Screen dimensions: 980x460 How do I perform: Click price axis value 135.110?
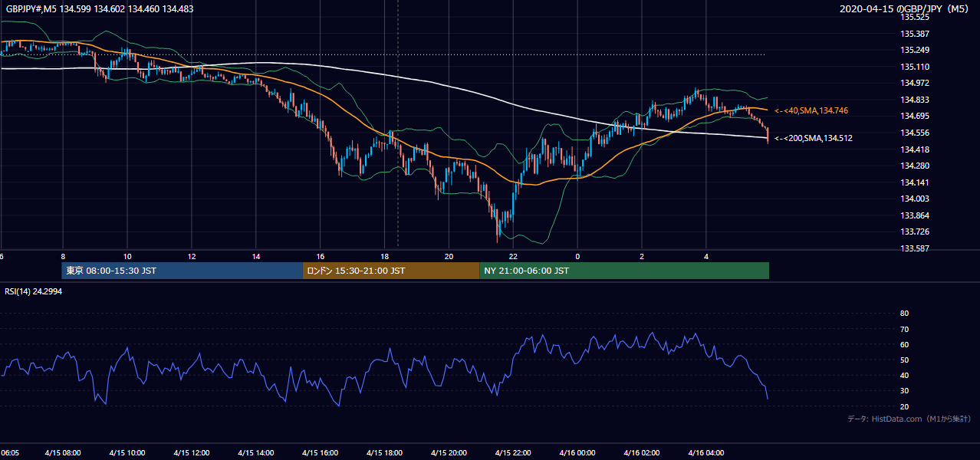914,67
